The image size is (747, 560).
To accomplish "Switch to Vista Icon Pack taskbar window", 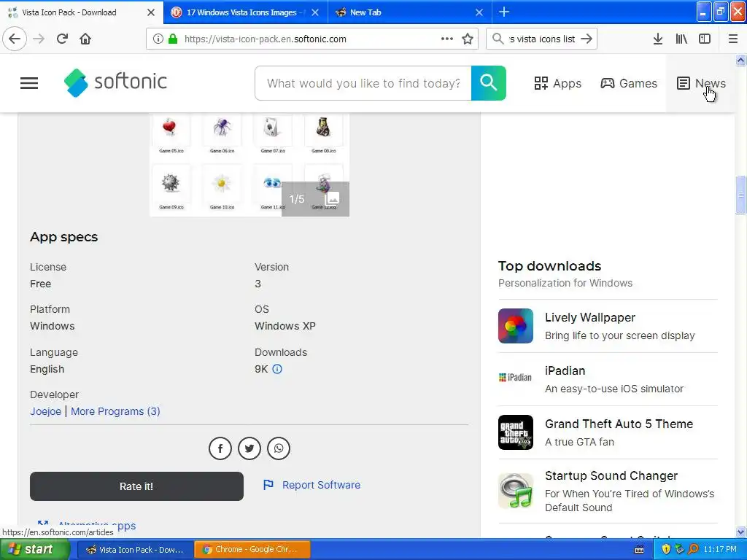I will tap(135, 550).
